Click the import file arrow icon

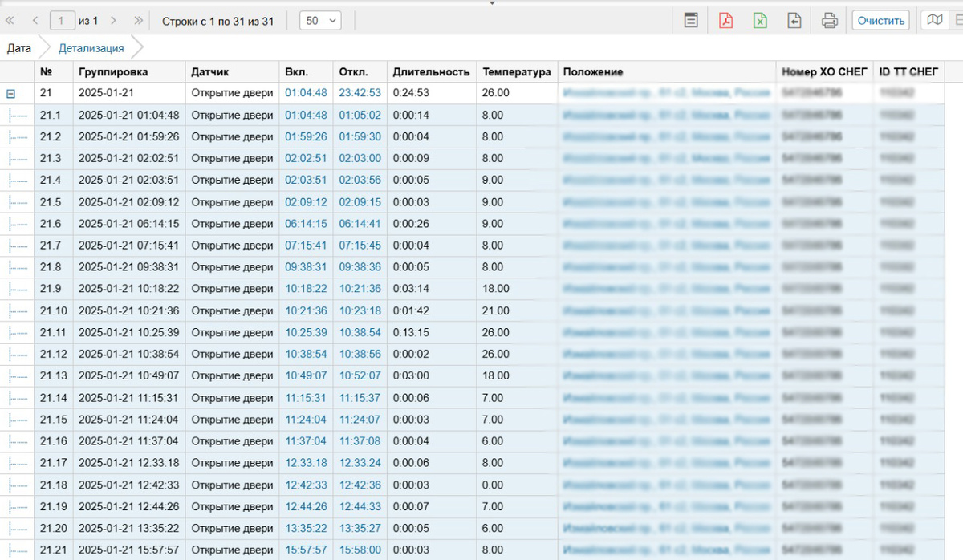[794, 21]
